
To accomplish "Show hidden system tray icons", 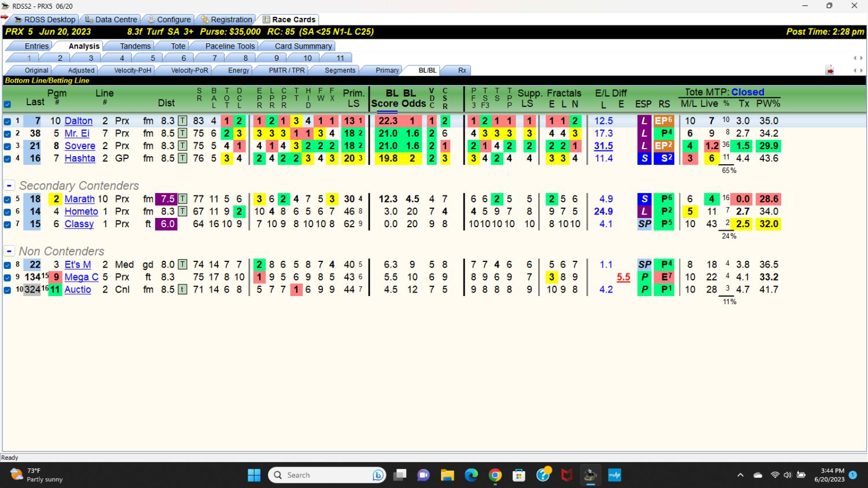I will [740, 475].
